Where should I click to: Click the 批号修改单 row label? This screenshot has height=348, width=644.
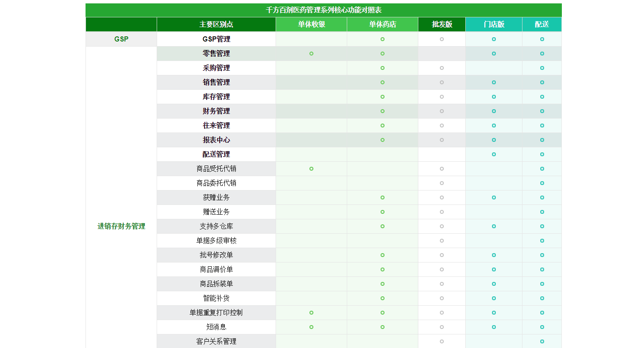point(216,255)
